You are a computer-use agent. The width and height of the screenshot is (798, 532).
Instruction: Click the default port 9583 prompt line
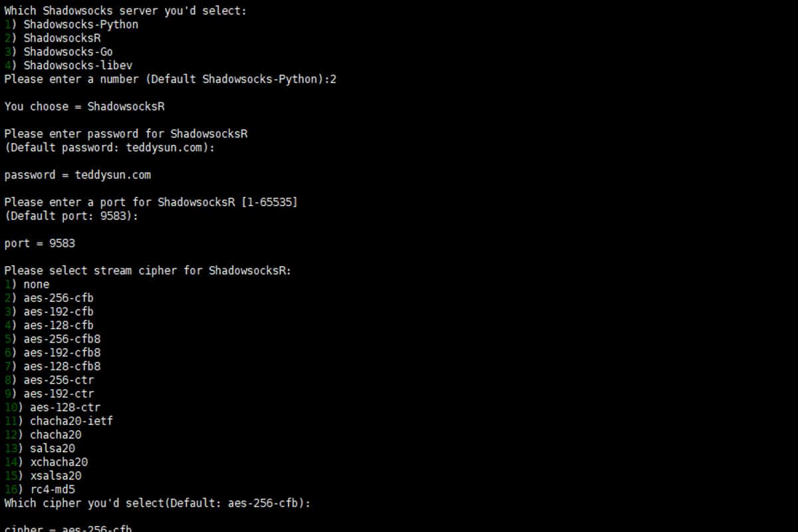pos(71,216)
